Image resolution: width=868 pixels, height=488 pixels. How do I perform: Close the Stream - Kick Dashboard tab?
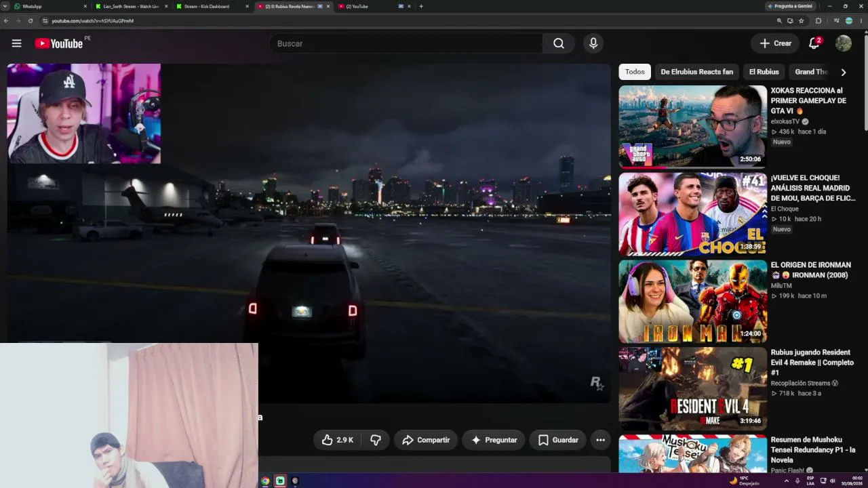[x=247, y=6]
